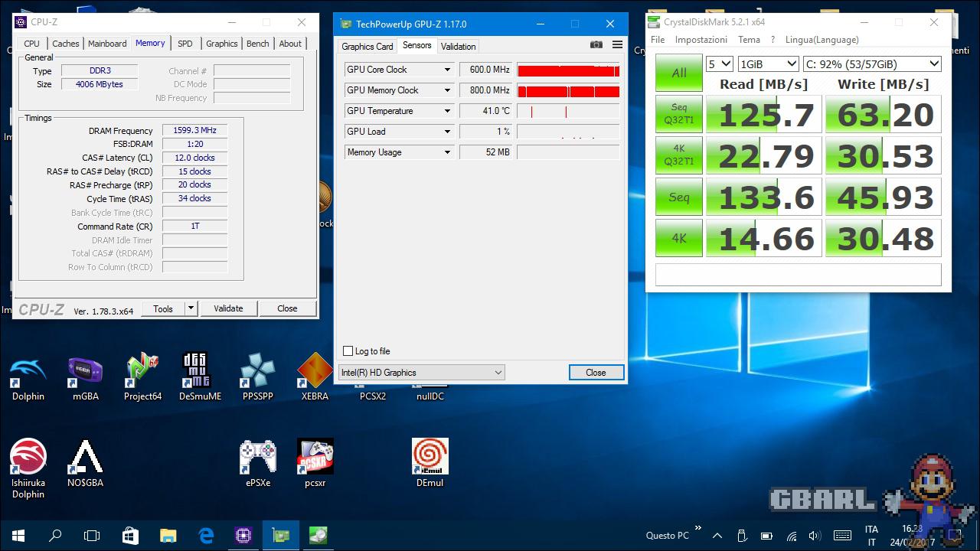Launch the mGBA desktop shortcut
The width and height of the screenshot is (980, 551).
[x=85, y=377]
